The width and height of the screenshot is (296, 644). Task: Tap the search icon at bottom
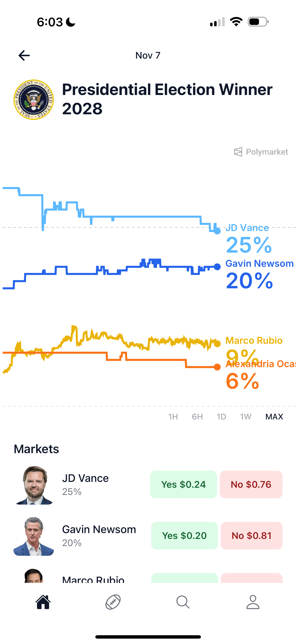coord(183,602)
